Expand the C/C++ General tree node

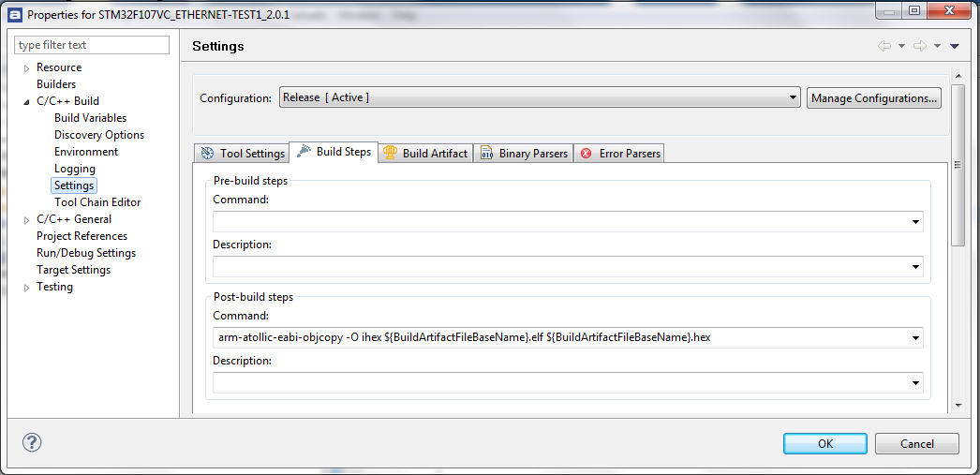(x=26, y=220)
